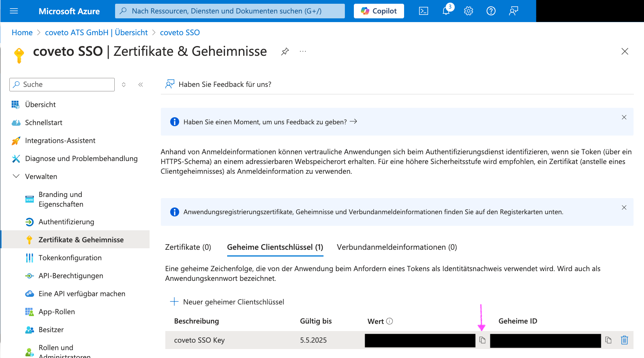Dismiss the Registerkarten info banner
This screenshot has height=358, width=644.
coord(624,207)
